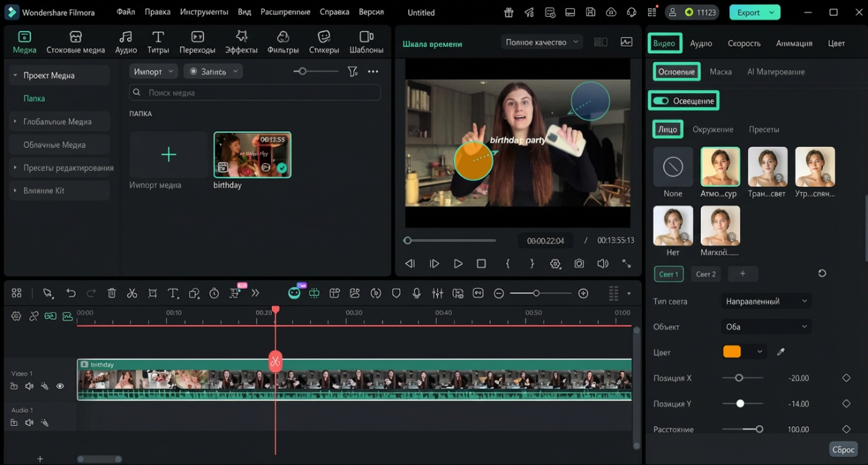Click the Export button
Screen dimensions: 868x465
pos(748,12)
